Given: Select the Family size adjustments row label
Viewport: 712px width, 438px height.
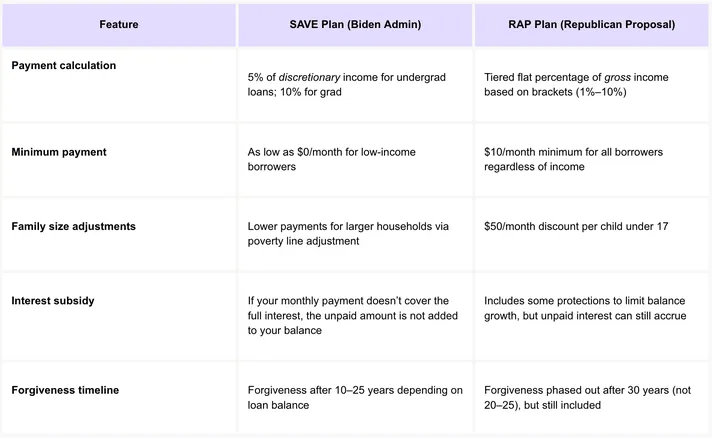Looking at the screenshot, I should coord(74,226).
